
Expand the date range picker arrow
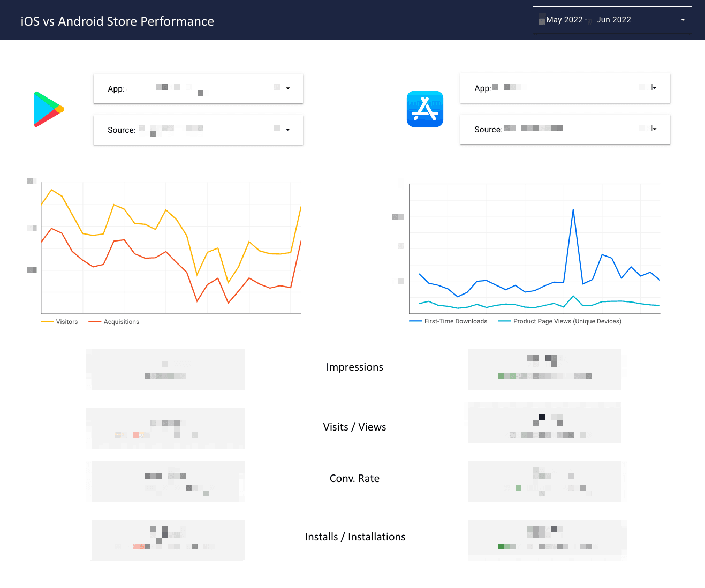point(683,20)
